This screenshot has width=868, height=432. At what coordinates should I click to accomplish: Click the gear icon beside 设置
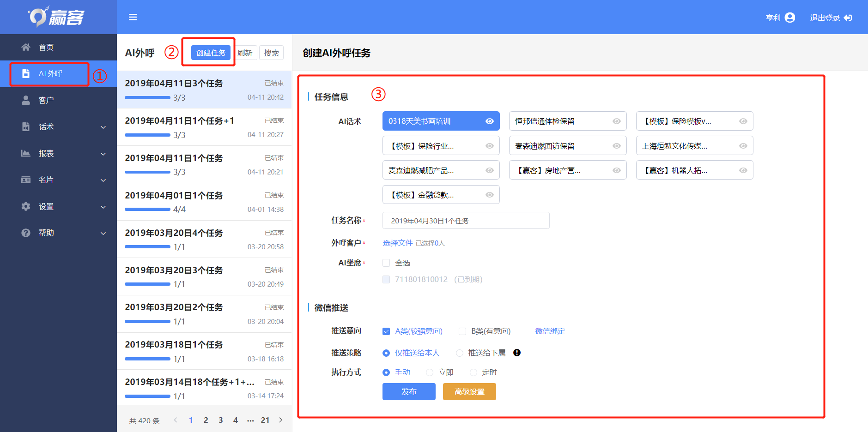point(26,206)
